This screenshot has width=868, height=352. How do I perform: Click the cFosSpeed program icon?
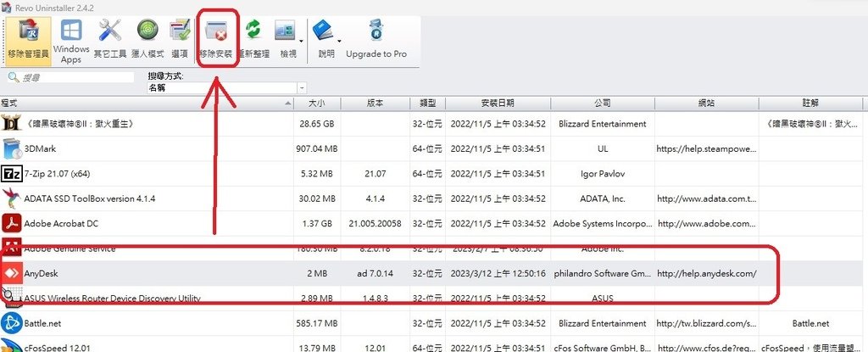pos(12,346)
